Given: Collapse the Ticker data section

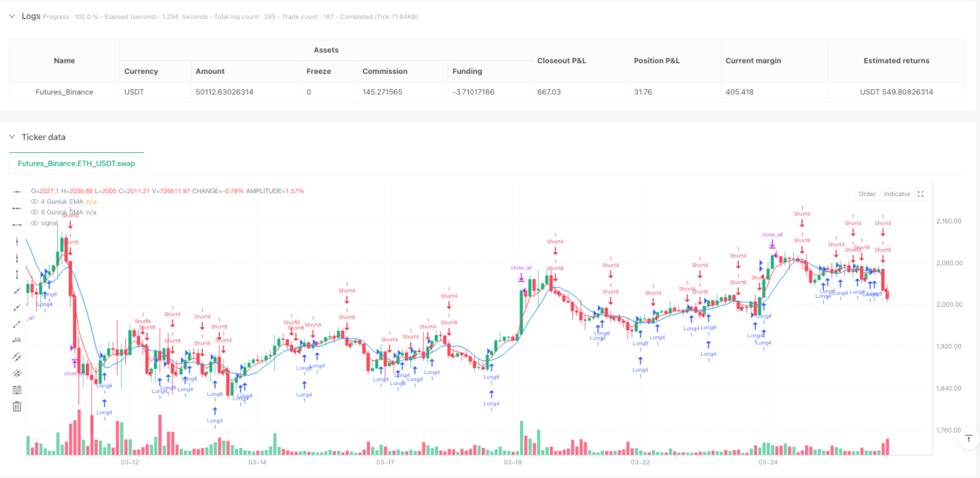Looking at the screenshot, I should 12,137.
